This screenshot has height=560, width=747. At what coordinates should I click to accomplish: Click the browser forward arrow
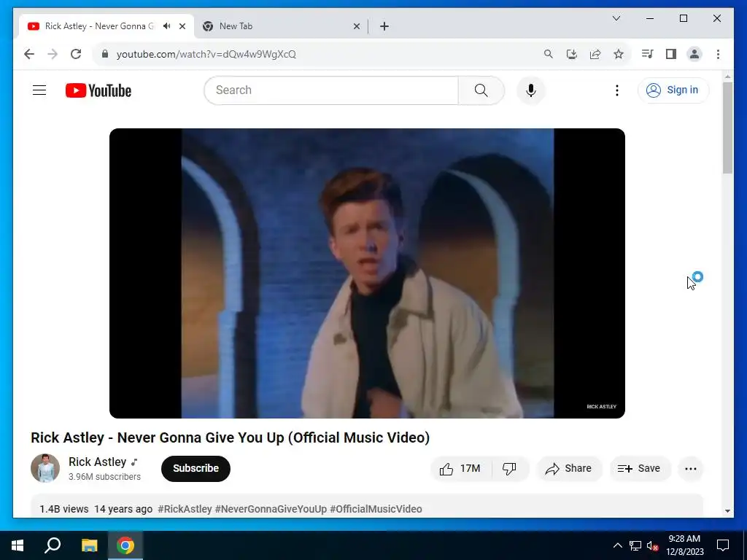coord(53,54)
